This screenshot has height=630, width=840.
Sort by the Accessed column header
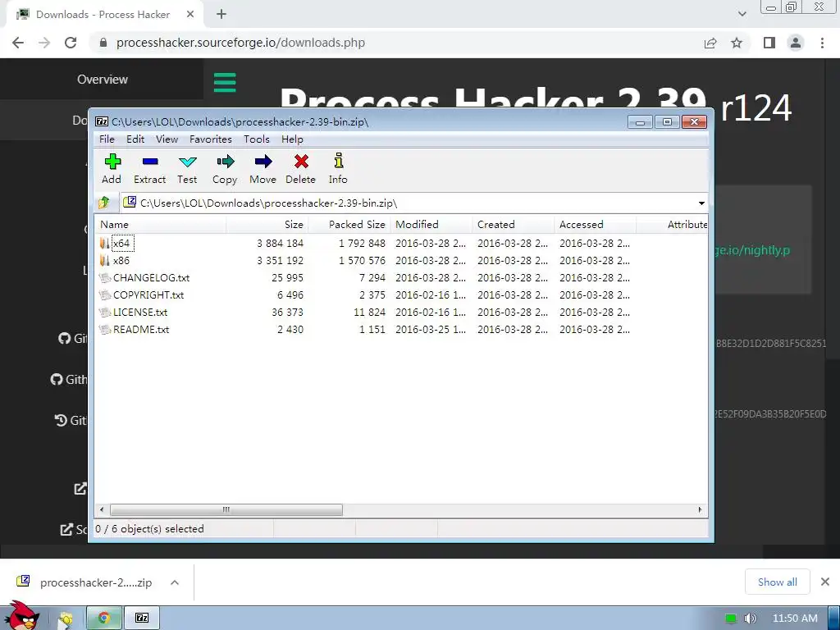coord(596,225)
